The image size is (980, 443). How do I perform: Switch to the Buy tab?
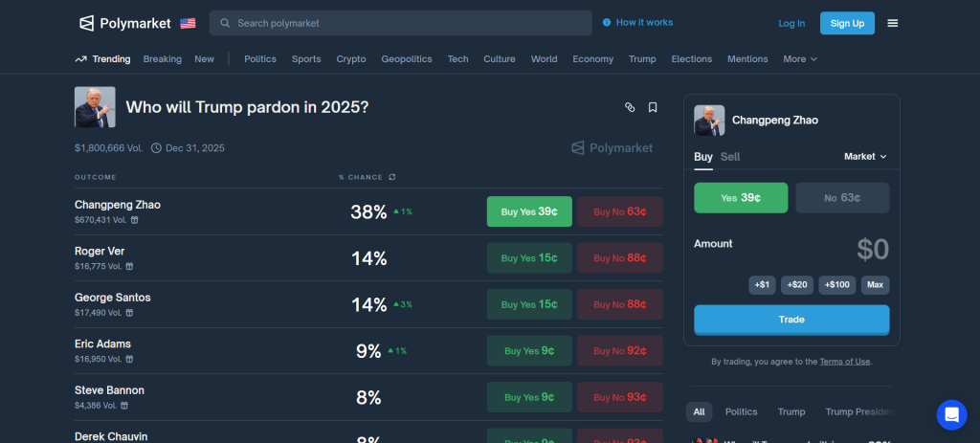[703, 157]
